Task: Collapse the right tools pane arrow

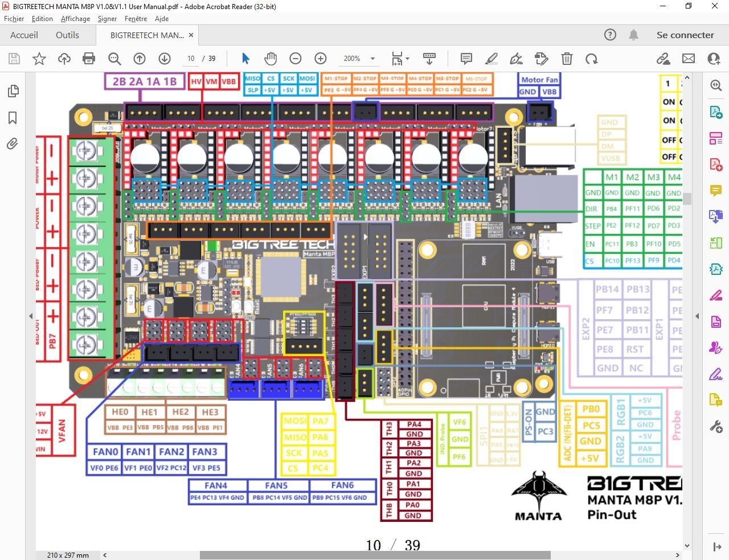Action: 697,316
